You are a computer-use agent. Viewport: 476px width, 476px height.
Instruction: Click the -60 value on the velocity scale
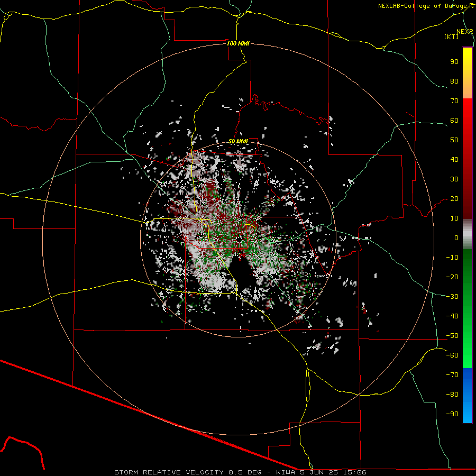click(x=452, y=355)
